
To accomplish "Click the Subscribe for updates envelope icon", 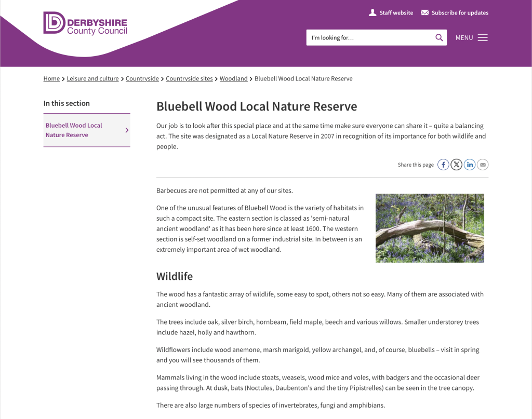I will (x=424, y=12).
